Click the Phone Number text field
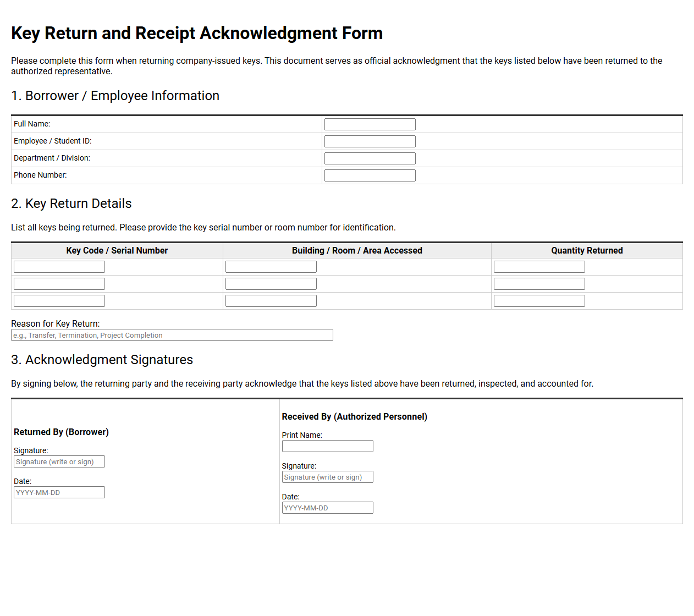 click(x=370, y=175)
